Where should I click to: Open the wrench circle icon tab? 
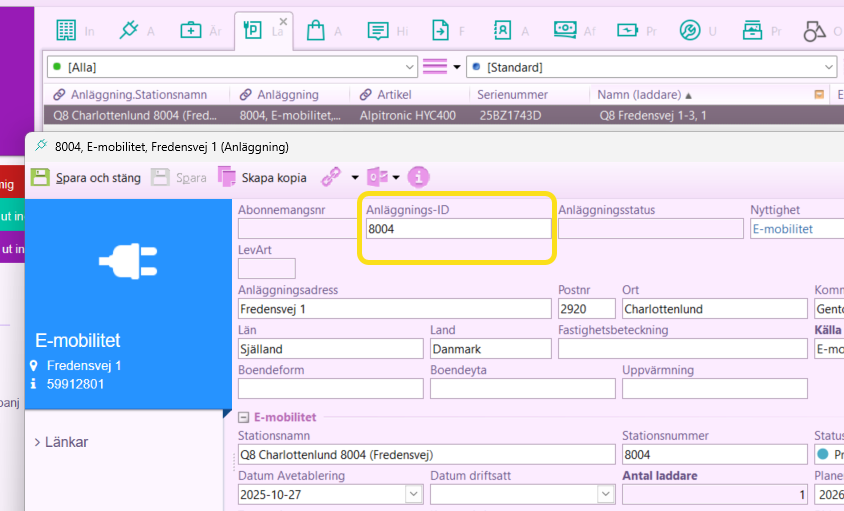click(x=689, y=31)
